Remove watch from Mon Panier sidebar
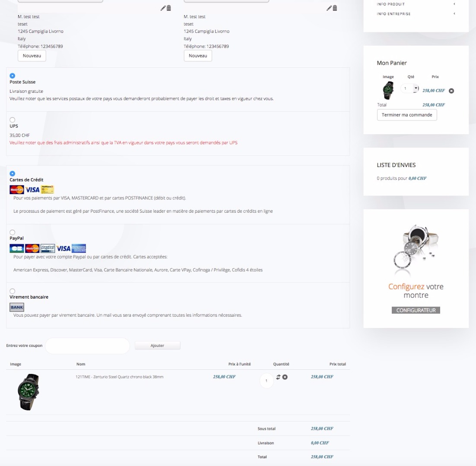This screenshot has height=466, width=476. click(x=451, y=91)
